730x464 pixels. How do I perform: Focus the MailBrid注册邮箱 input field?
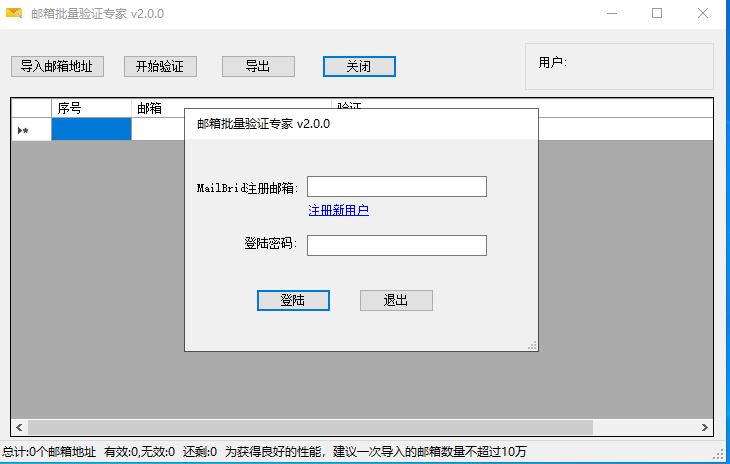[x=397, y=187]
